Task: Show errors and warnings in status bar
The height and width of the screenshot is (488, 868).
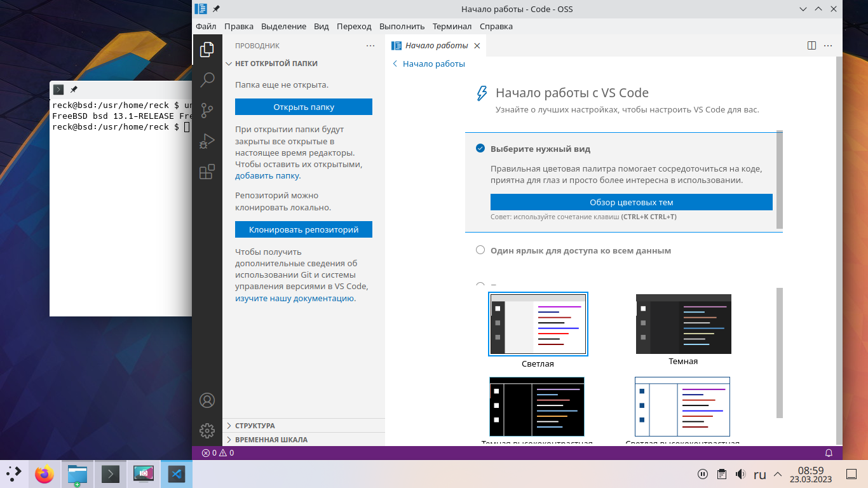Action: (x=218, y=453)
